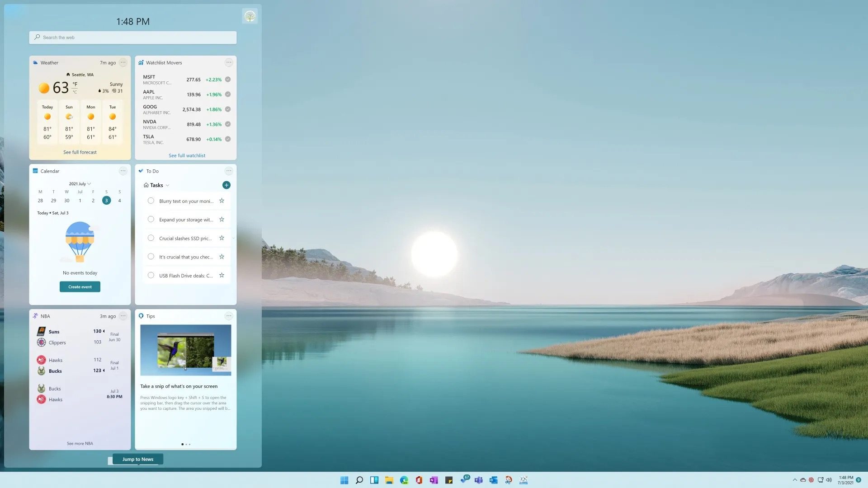Open OneNote from the taskbar
868x488 pixels.
pyautogui.click(x=434, y=480)
